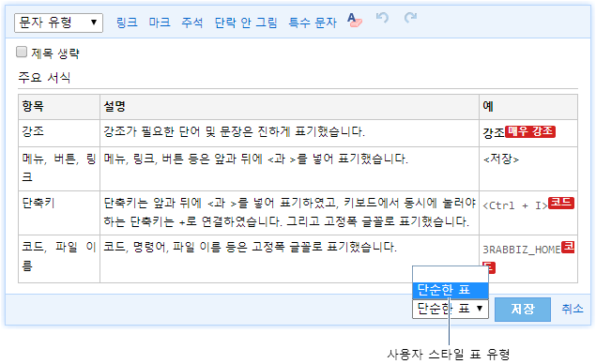596x364 pixels.
Task: Click the clear formatting eraser icon
Action: click(355, 20)
